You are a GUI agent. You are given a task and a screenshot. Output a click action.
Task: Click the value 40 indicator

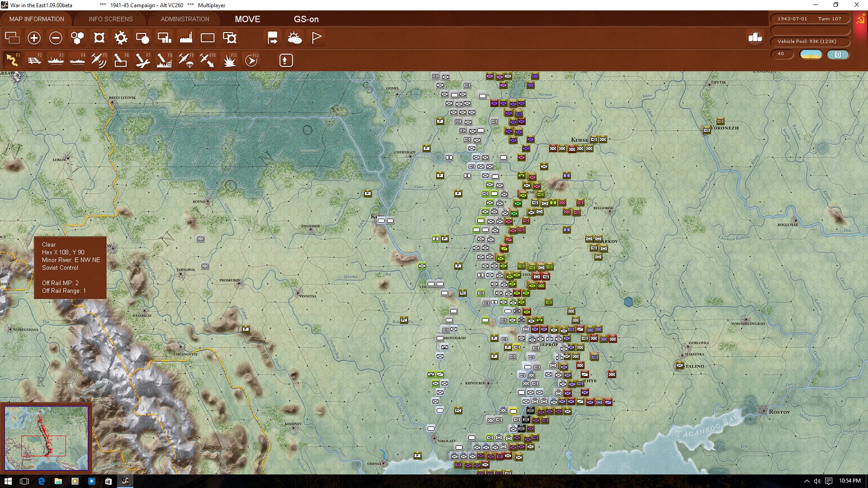[x=782, y=54]
